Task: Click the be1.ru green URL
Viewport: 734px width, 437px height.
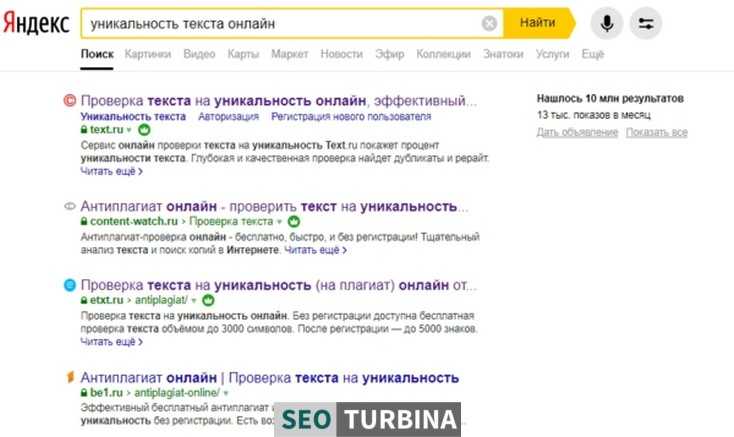Action: click(x=106, y=393)
